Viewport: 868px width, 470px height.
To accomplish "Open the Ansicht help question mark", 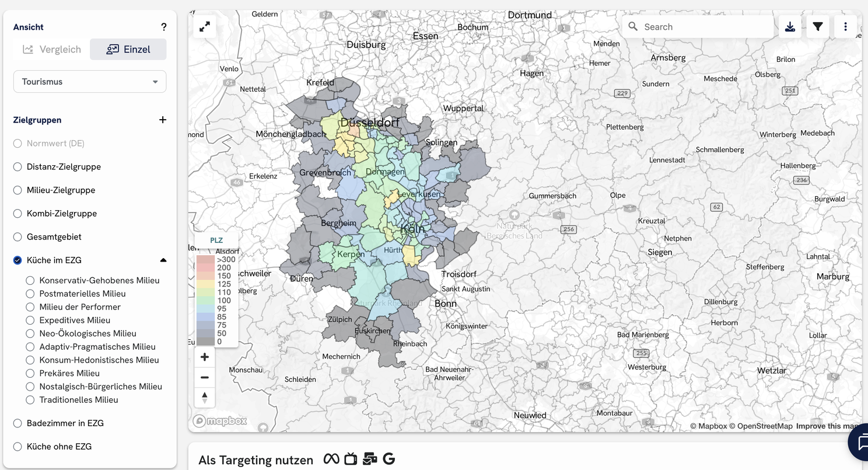I will [x=164, y=27].
